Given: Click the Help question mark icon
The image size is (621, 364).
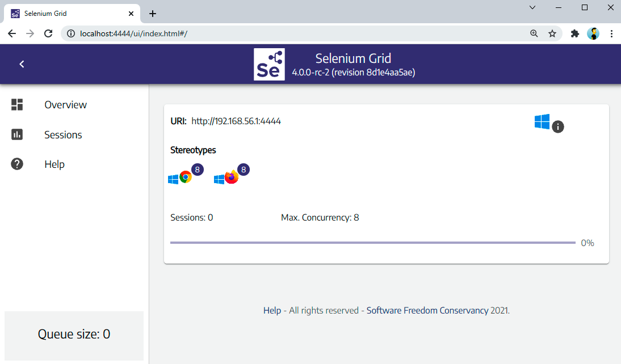Looking at the screenshot, I should point(17,164).
